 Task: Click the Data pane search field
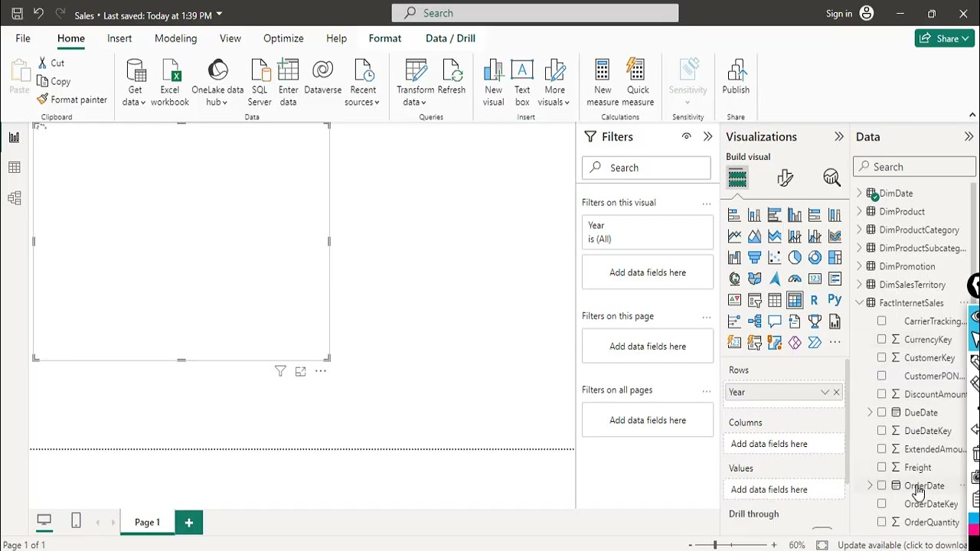pos(914,167)
